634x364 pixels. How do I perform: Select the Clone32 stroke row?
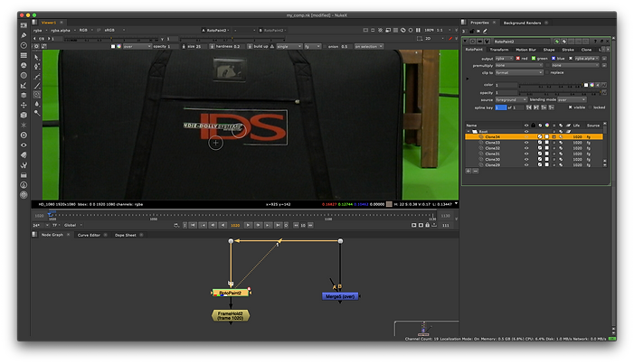[534, 148]
